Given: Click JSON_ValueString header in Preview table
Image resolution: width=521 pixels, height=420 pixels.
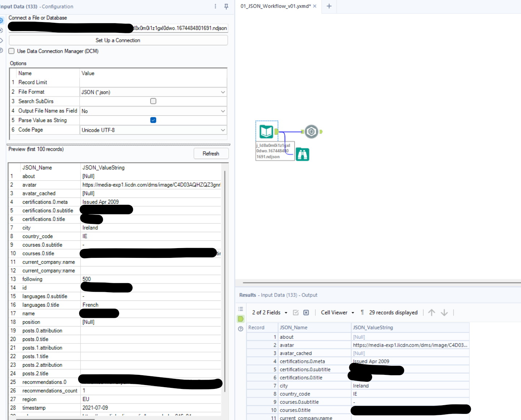Looking at the screenshot, I should (103, 168).
